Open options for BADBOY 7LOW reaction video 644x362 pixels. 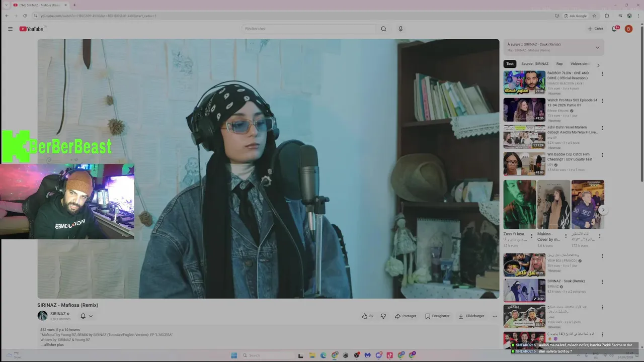tap(602, 74)
